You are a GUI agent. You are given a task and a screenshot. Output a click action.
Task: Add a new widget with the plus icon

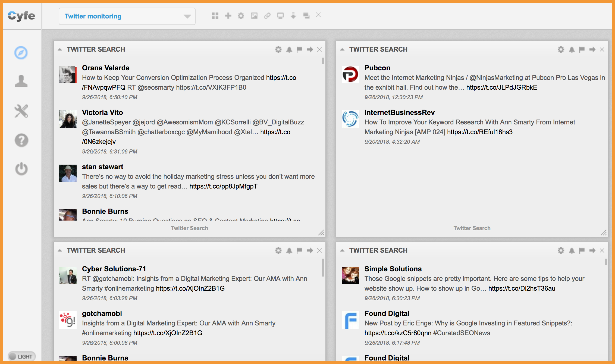tap(228, 15)
